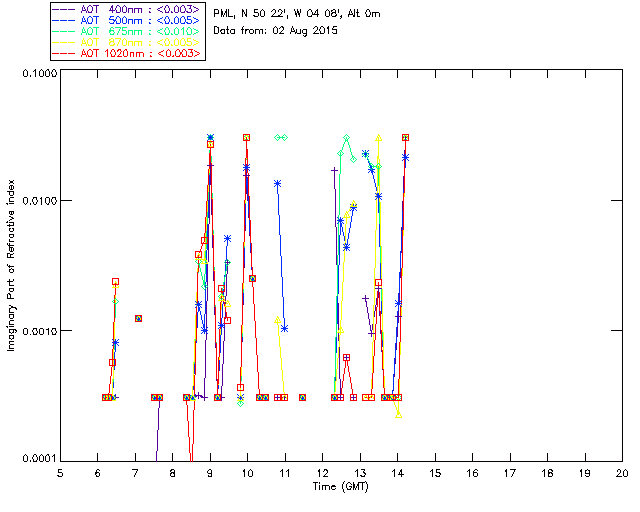640x512 pixels.
Task: Click the 0.0010 y-axis tick label
Action: (x=38, y=331)
